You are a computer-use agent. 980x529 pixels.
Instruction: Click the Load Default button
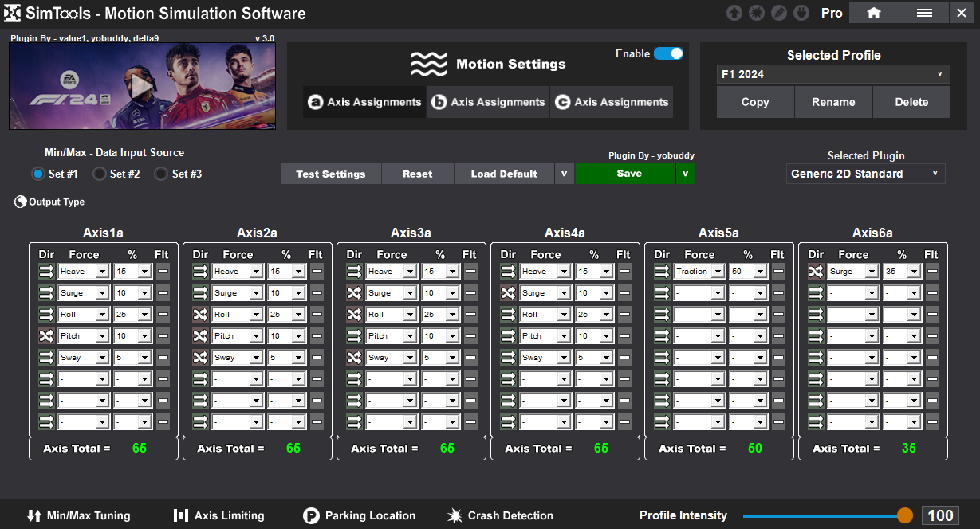tap(504, 174)
